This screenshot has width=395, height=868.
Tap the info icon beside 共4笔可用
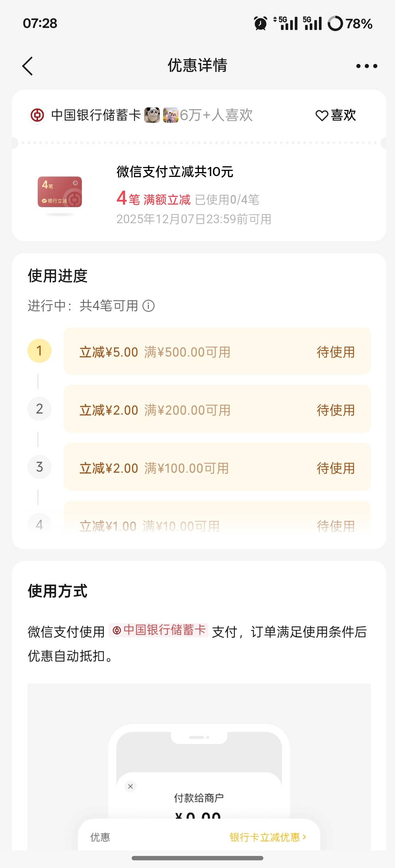click(148, 306)
